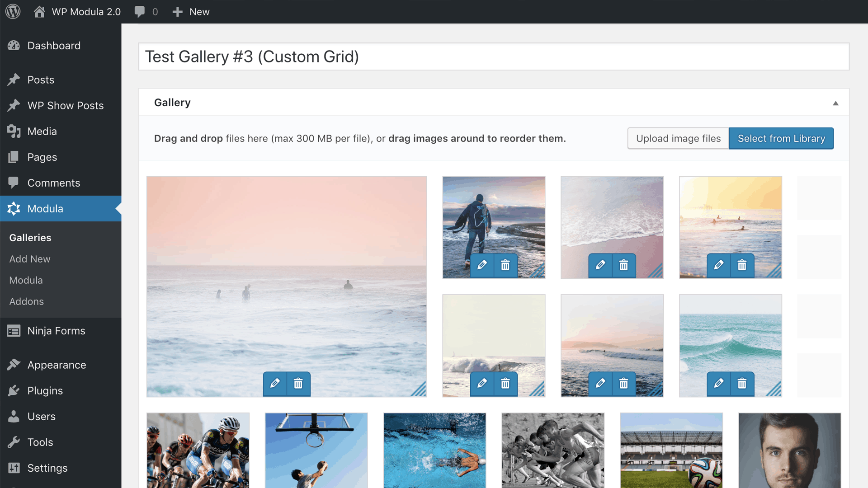Open the WP Modula 2.0 home icon
Viewport: 868px width, 488px height.
click(x=39, y=11)
